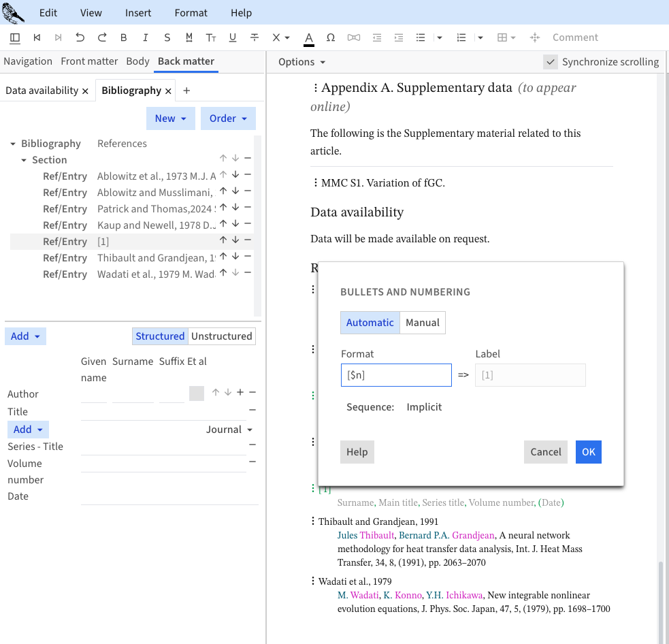Toggle the sidebar panel layout icon

click(x=15, y=37)
